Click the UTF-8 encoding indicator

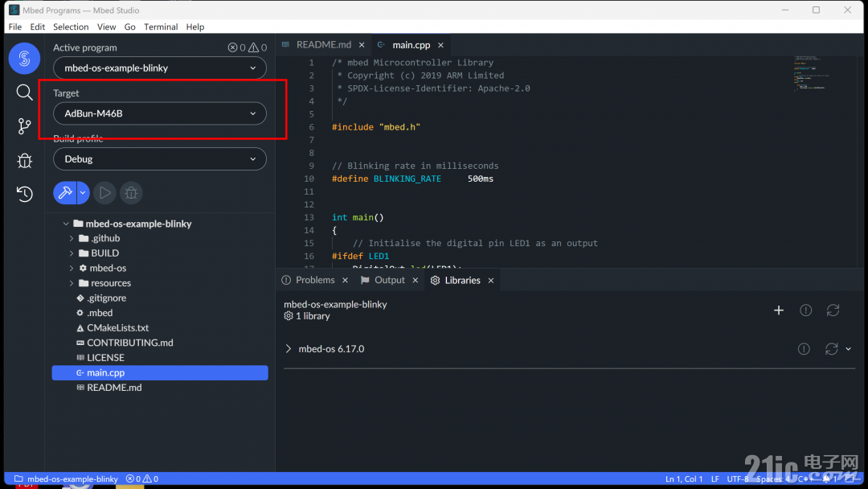(x=737, y=479)
